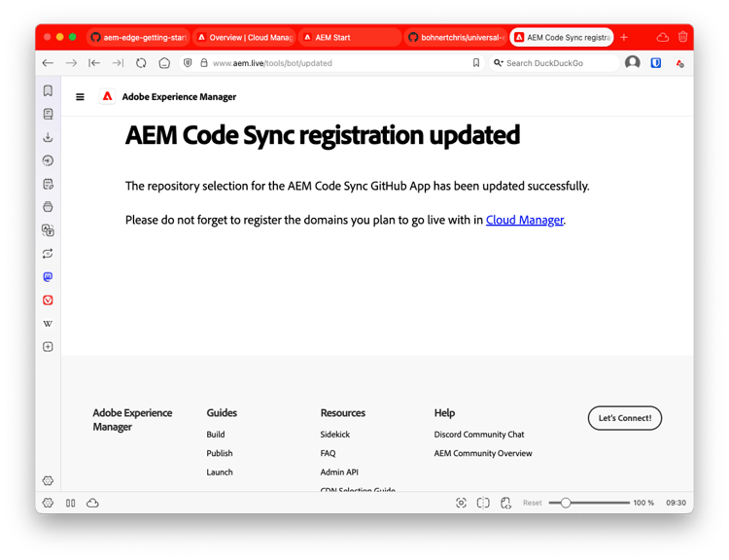Click the zoom slider handle
This screenshot has height=560, width=729.
click(x=566, y=503)
